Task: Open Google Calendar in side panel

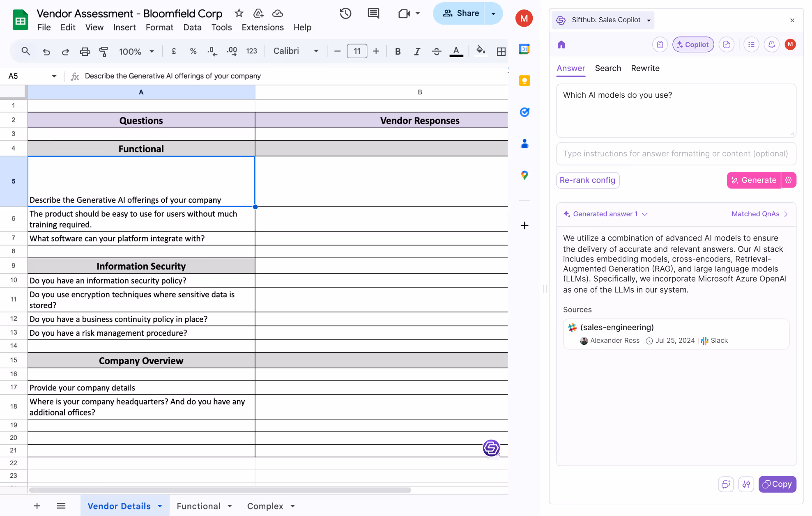Action: (524, 49)
